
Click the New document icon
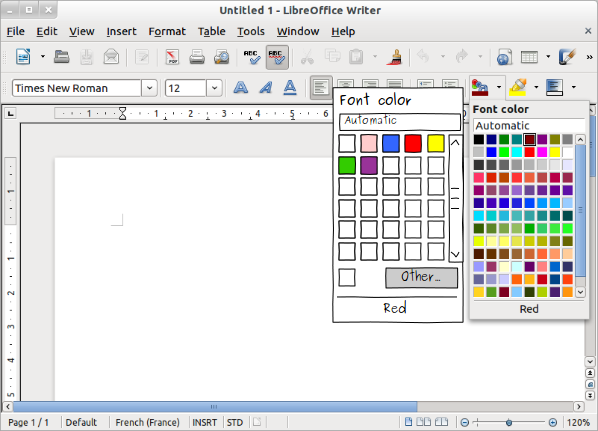(x=23, y=57)
